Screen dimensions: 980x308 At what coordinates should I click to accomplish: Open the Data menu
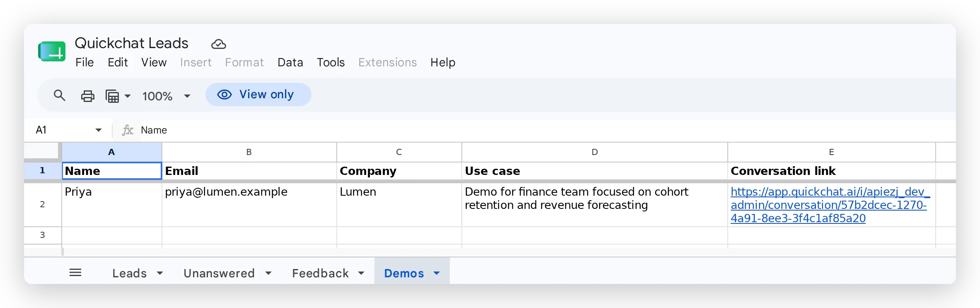(290, 63)
